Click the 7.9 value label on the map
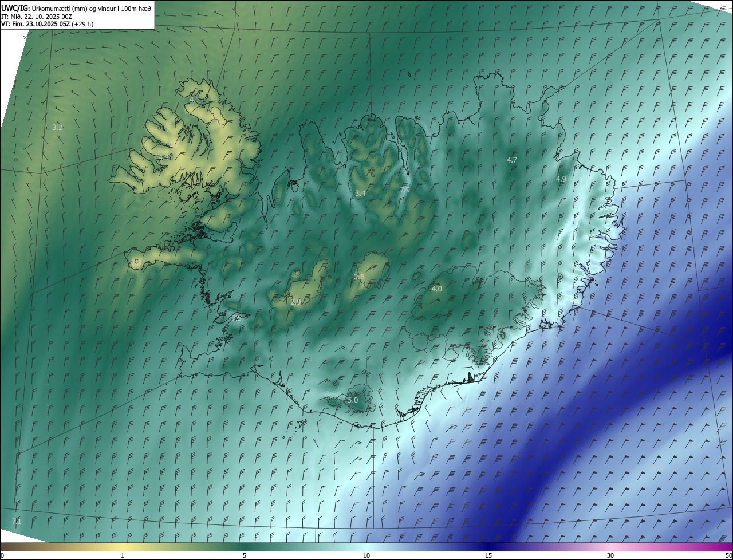 tap(405, 190)
